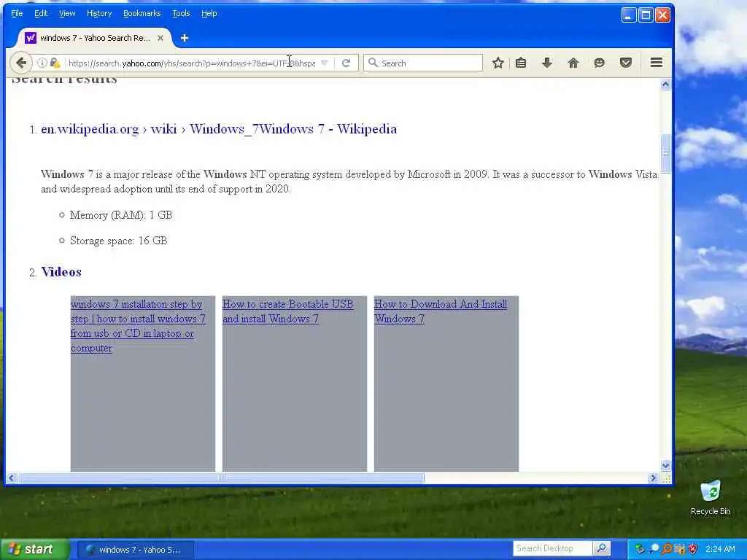Reload the page with the refresh icon
747x560 pixels.
347,63
